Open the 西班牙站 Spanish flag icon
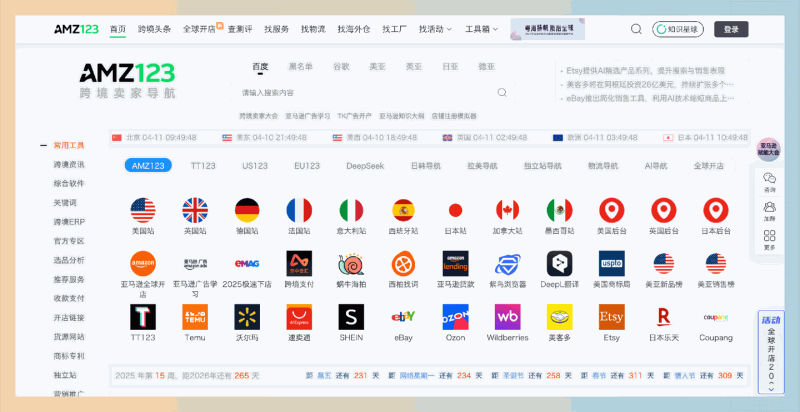The width and height of the screenshot is (800, 412). coord(403,210)
